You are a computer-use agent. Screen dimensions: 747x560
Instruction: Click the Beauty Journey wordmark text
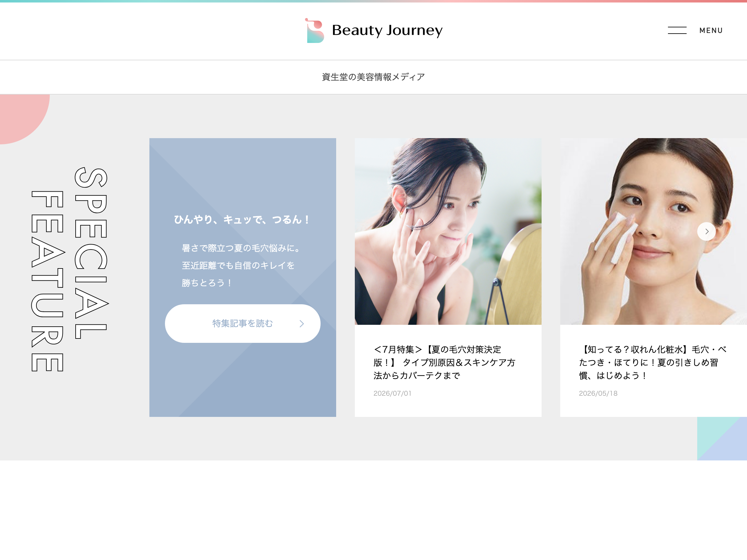(x=387, y=30)
